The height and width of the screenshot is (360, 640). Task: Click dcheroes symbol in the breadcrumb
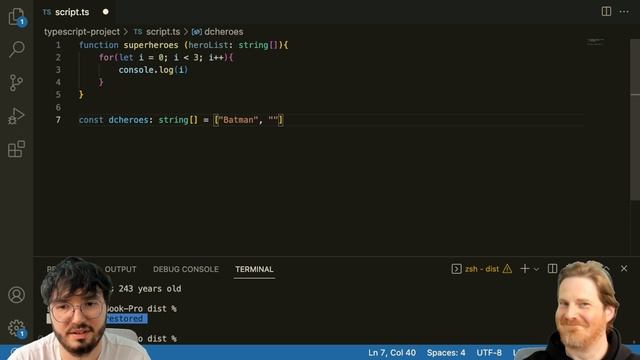click(224, 32)
